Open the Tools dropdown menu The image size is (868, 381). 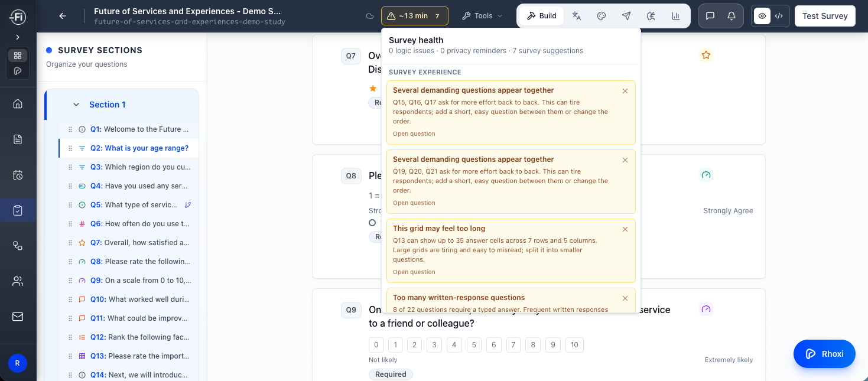[x=482, y=16]
